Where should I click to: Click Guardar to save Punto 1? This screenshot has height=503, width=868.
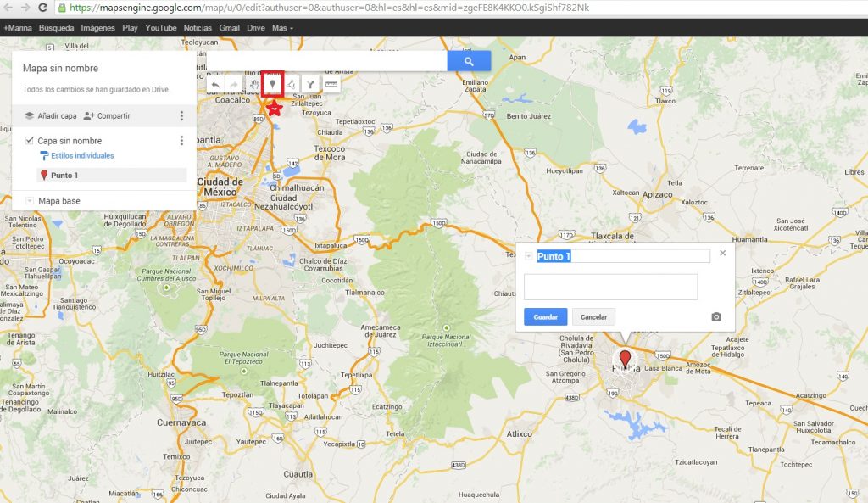[x=545, y=316]
